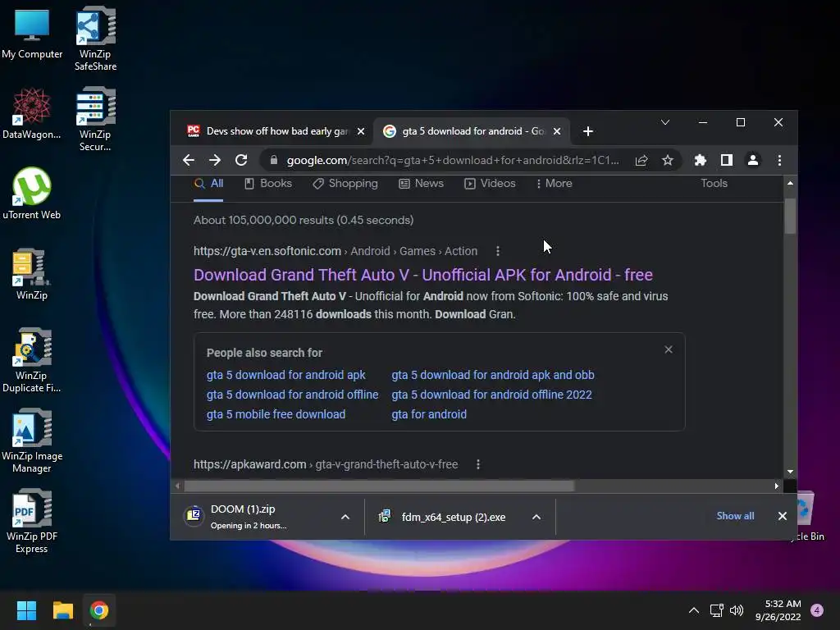Select the uTorrent Web desktop icon

point(32,194)
